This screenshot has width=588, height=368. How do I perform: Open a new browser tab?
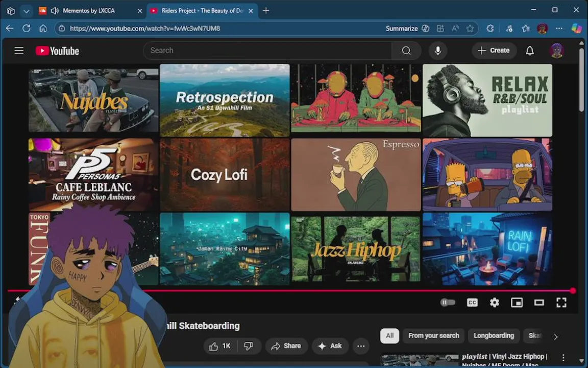pyautogui.click(x=266, y=11)
